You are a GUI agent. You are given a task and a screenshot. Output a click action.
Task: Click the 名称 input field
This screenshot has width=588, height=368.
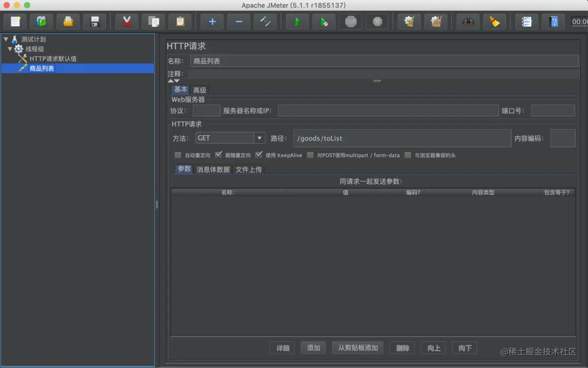pos(384,61)
